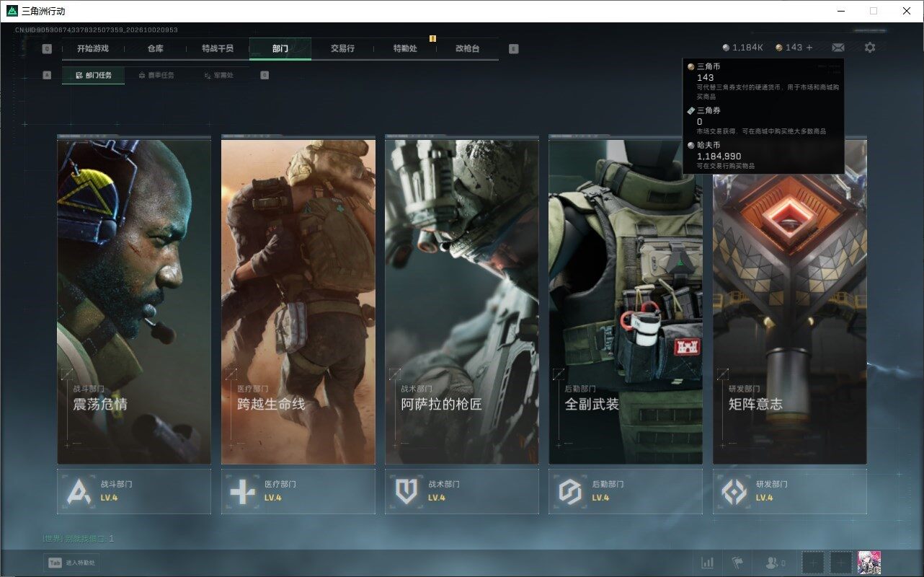Open the 阿萨拉的枪匠 mission card
Image resolution: width=924 pixels, height=577 pixels.
462,300
